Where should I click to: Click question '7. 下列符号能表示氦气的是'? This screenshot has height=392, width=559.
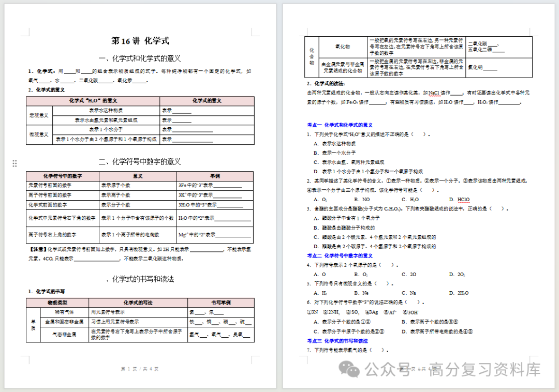coord(348,350)
